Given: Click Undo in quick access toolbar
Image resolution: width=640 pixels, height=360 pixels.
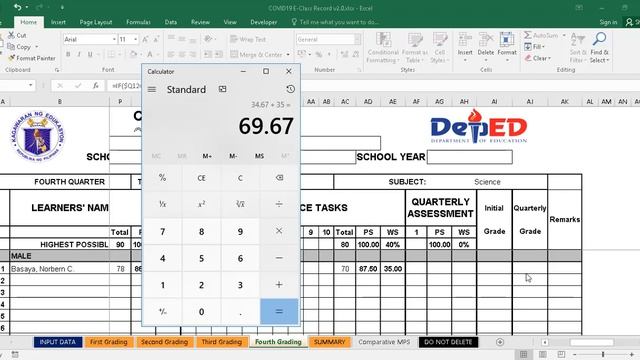Looking at the screenshot, I should click(17, 7).
